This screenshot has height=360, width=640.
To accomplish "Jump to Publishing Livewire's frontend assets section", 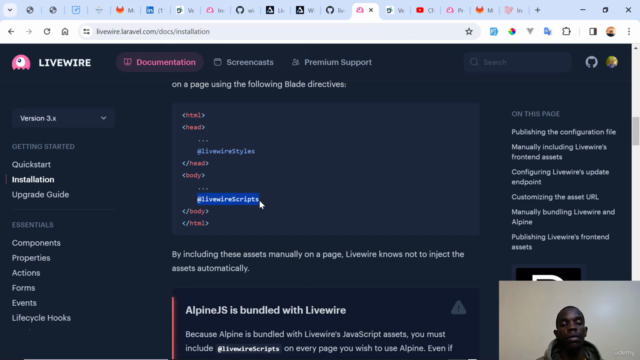I will coord(560,242).
